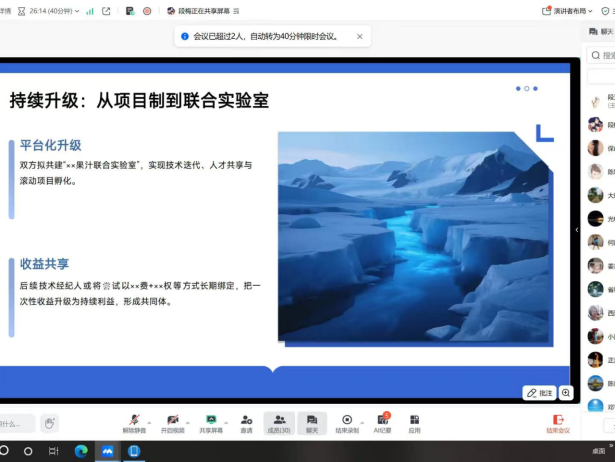The image size is (616, 462).
Task: Click the 解除静音 microphone icon
Action: [133, 420]
